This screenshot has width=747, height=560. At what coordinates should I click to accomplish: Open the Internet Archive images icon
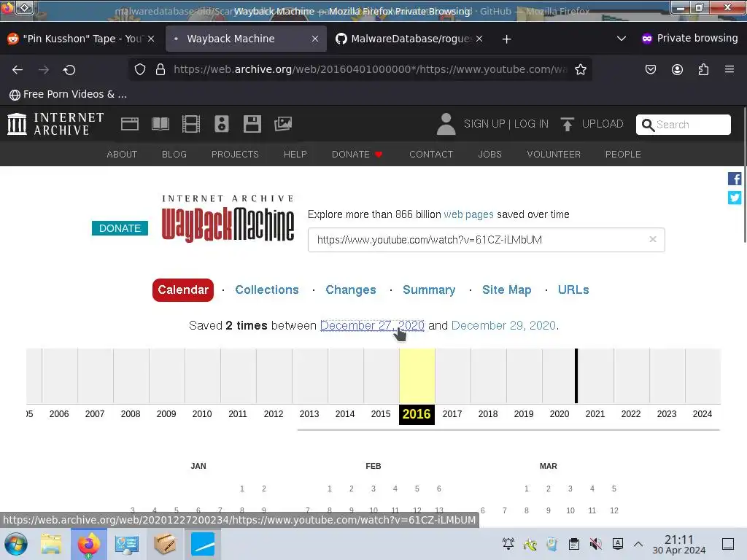pos(283,124)
